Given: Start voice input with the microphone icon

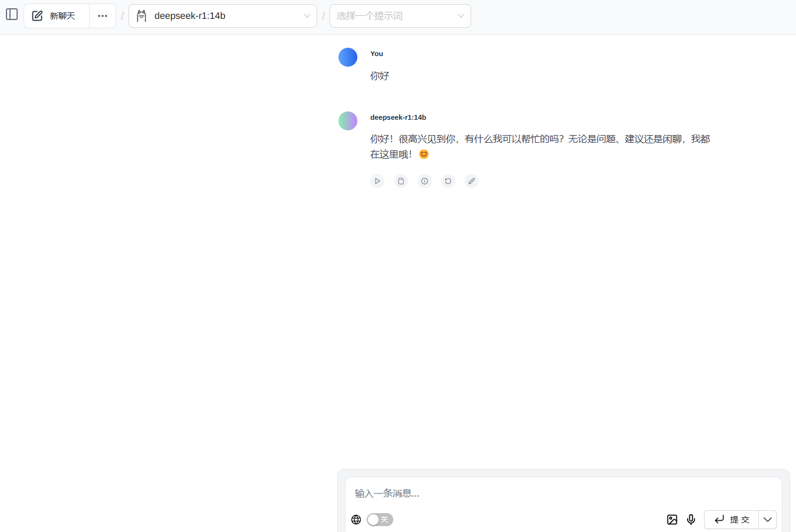Looking at the screenshot, I should point(691,520).
